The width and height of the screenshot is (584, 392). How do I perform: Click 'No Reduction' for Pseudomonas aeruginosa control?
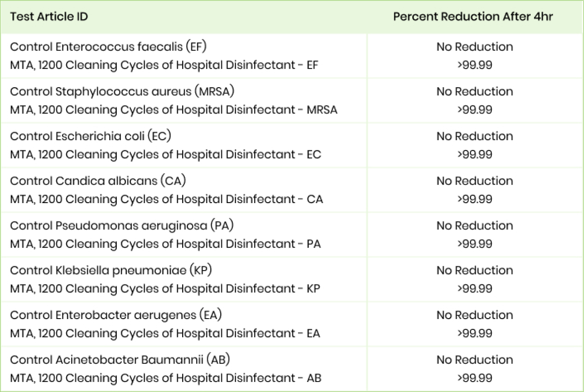tap(474, 226)
